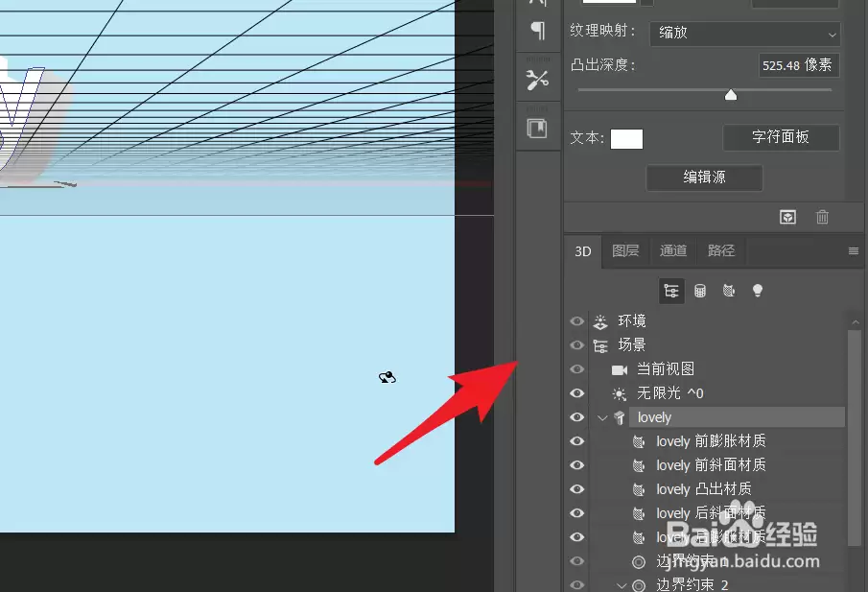
Task: Hide the 无限光 ^0 light
Action: tap(576, 393)
